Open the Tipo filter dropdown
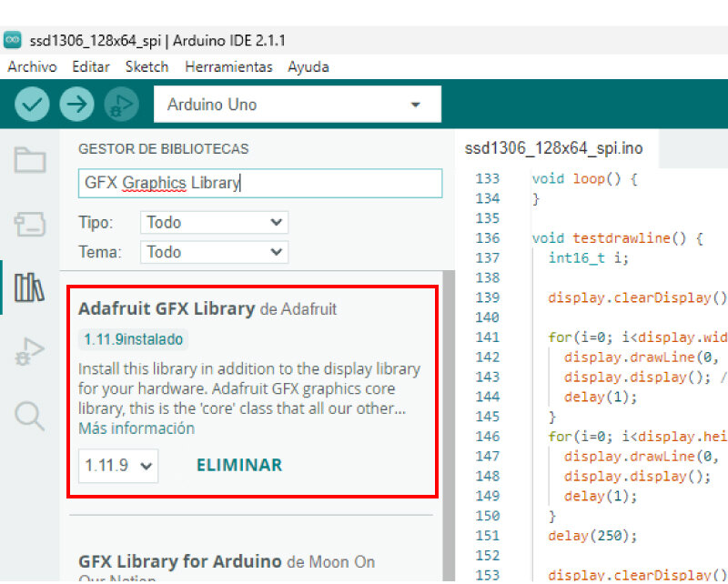 pyautogui.click(x=214, y=223)
